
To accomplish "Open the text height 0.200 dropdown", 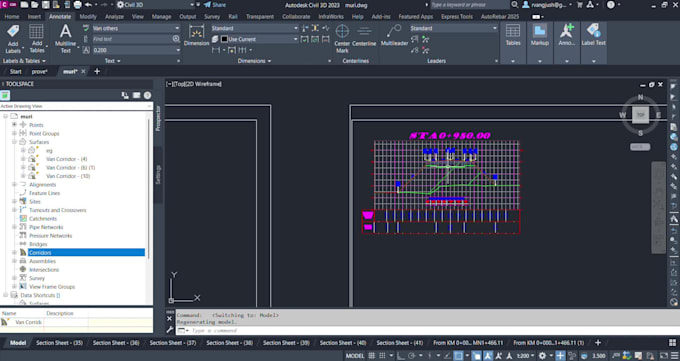I will click(178, 50).
